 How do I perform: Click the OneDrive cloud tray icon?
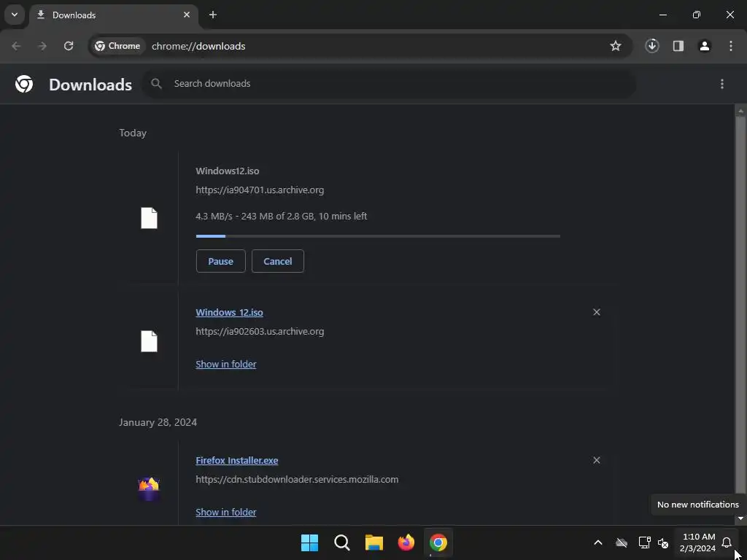[622, 542]
